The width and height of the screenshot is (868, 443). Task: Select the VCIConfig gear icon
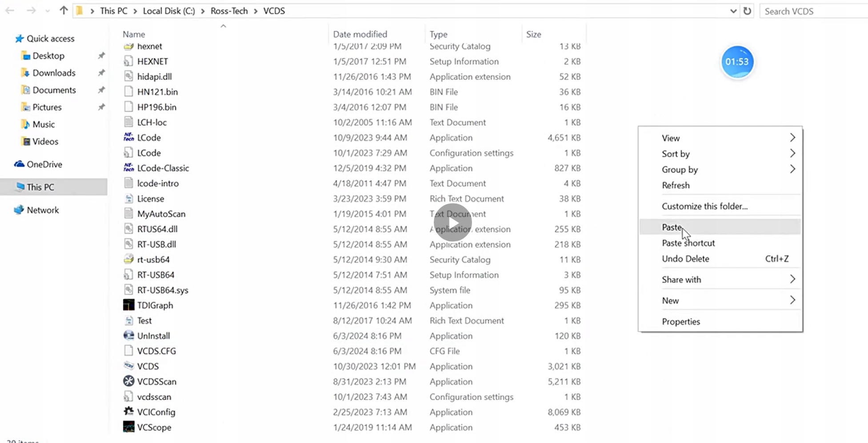(x=128, y=412)
